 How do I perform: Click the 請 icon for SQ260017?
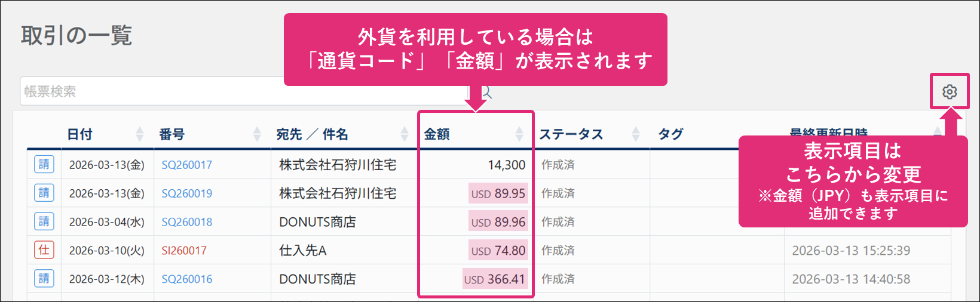coord(44,164)
